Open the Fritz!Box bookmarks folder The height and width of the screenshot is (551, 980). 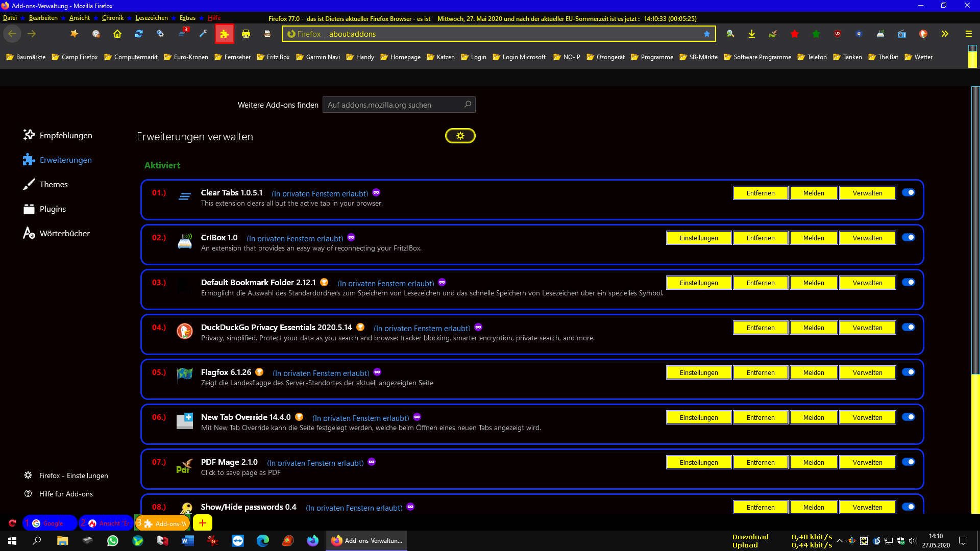tap(273, 57)
